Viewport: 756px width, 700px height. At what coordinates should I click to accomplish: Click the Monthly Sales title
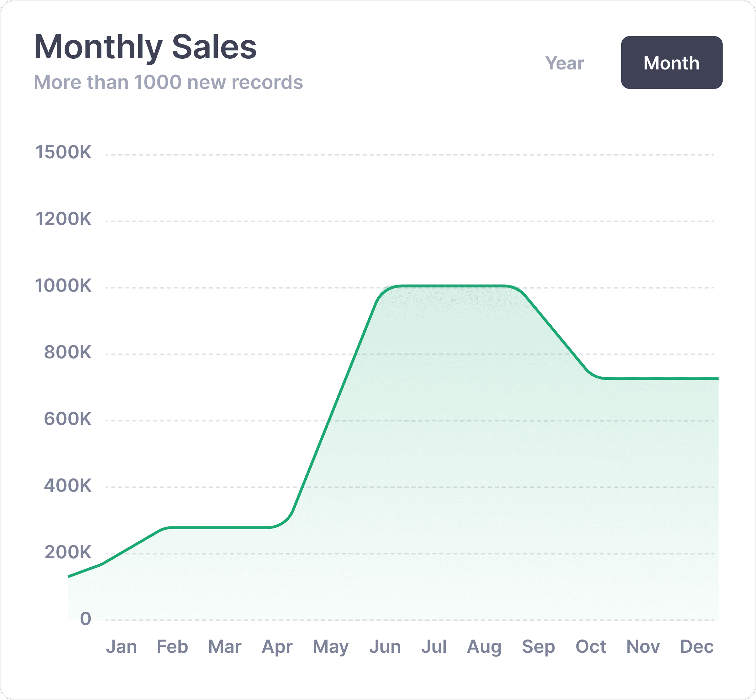tap(145, 47)
